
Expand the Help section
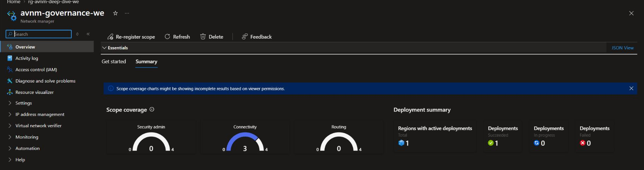click(10, 160)
